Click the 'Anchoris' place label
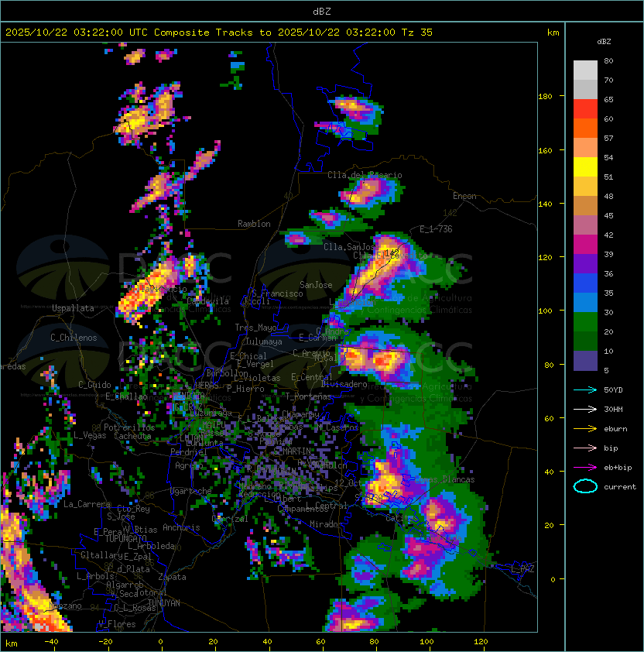This screenshot has height=652, width=644. pyautogui.click(x=181, y=527)
